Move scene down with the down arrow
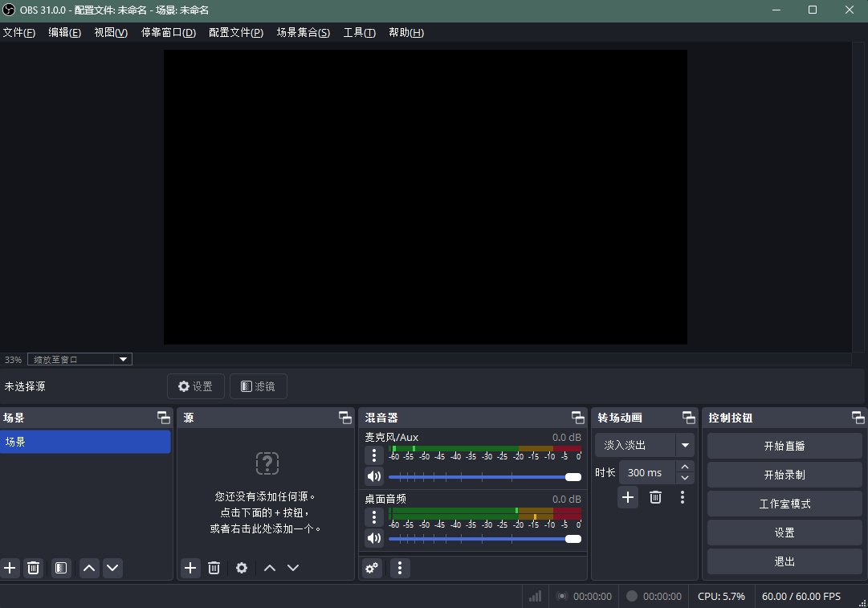 pyautogui.click(x=112, y=568)
